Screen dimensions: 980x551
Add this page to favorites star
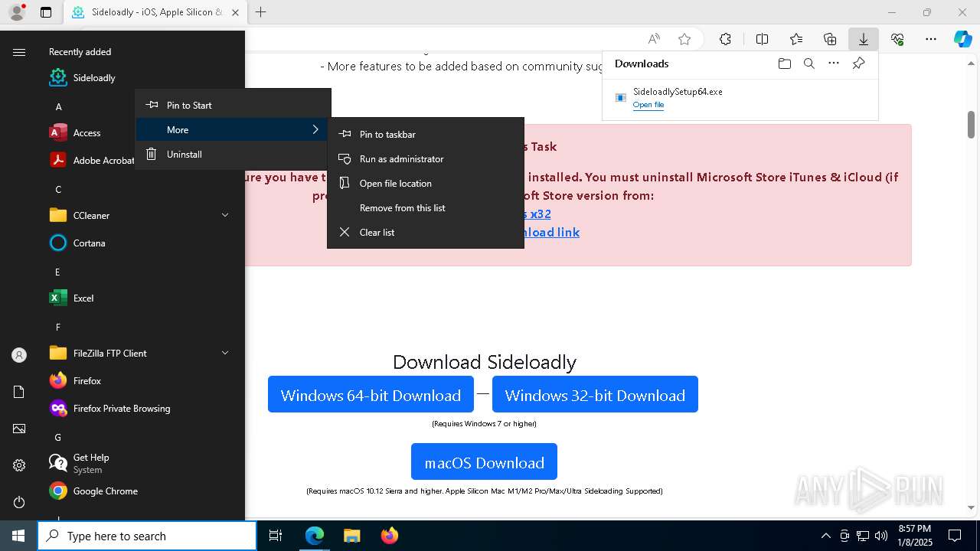tap(684, 39)
